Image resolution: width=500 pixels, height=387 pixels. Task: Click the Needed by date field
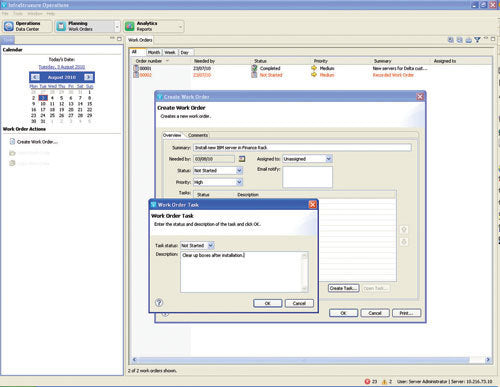[214, 159]
